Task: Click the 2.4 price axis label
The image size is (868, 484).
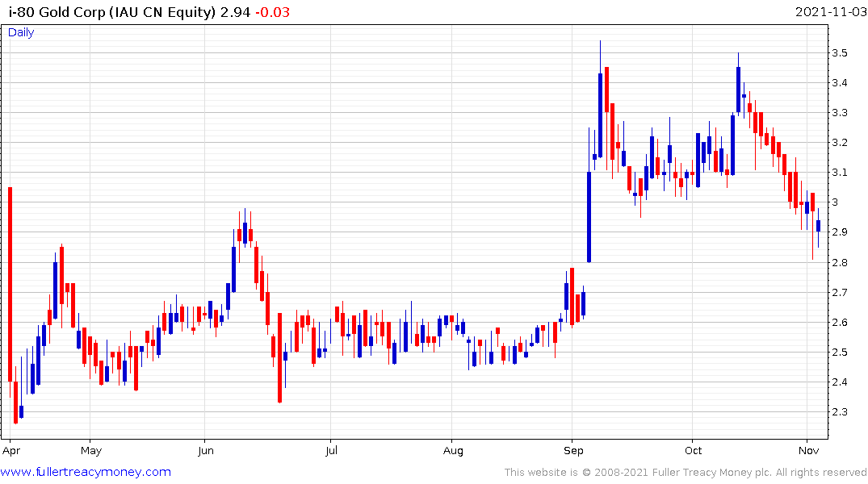Action: pos(840,382)
